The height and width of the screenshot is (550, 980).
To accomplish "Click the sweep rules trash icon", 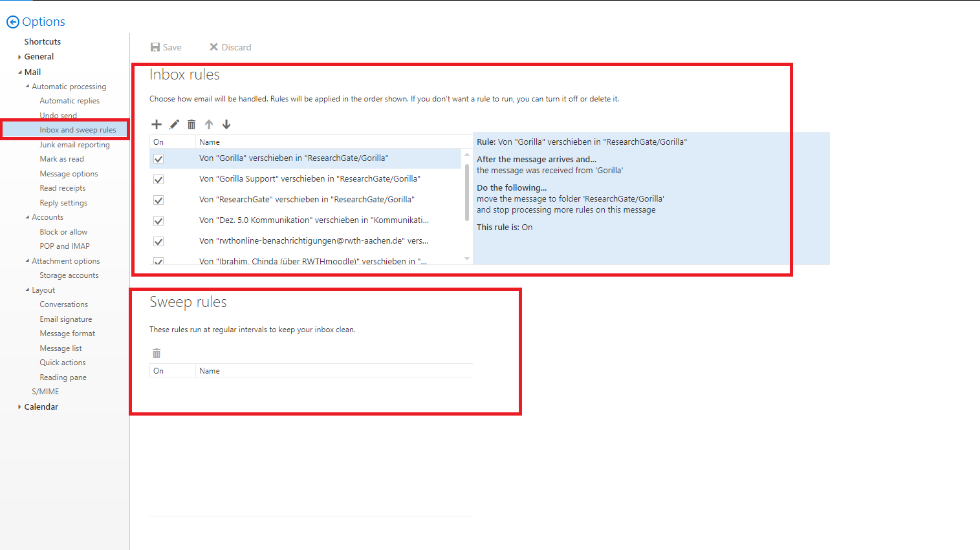I will pos(157,354).
